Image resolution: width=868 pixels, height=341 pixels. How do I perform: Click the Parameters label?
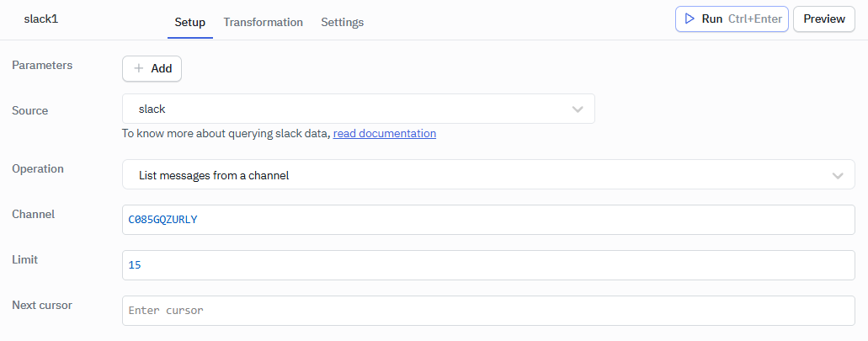coord(42,65)
